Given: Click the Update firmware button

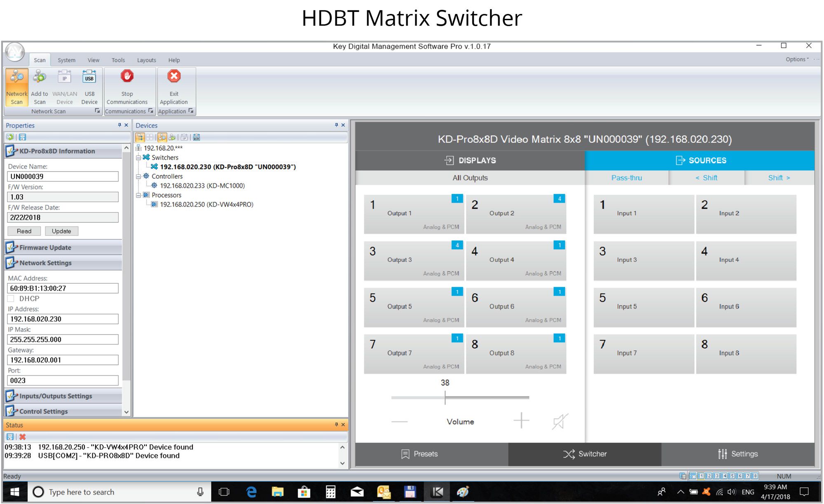Looking at the screenshot, I should tap(61, 231).
